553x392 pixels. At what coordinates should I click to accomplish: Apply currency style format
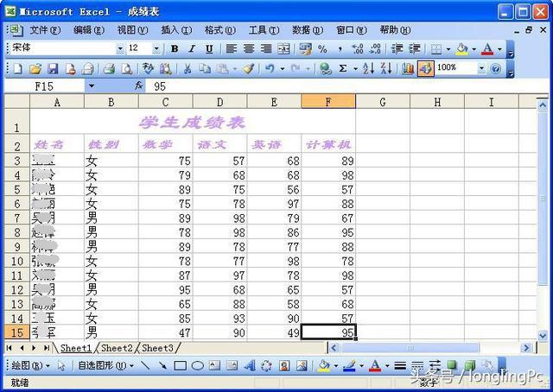[305, 48]
